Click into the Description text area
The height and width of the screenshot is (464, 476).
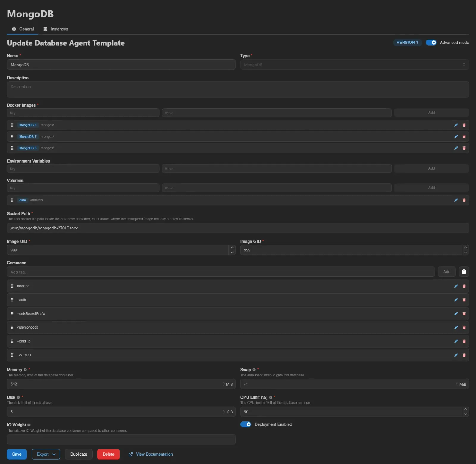pyautogui.click(x=238, y=89)
